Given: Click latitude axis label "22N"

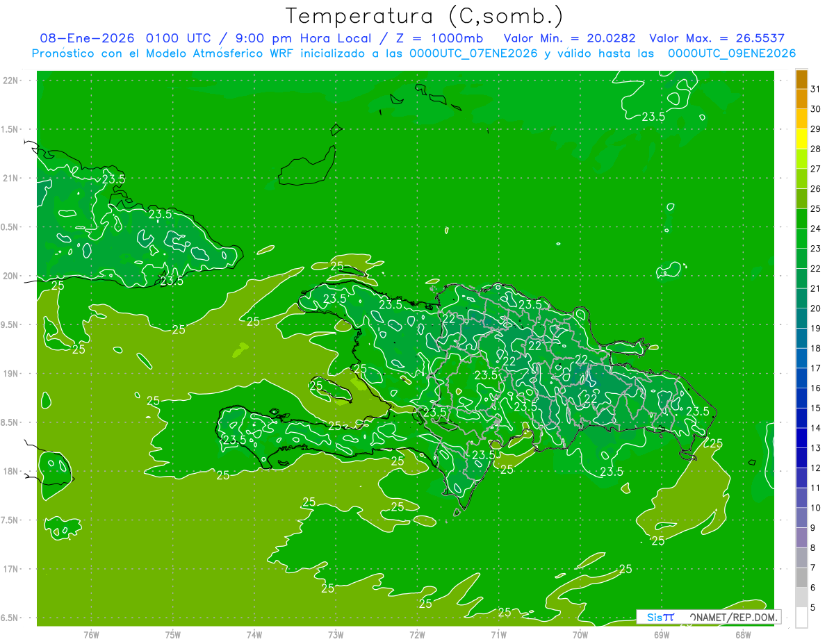Looking at the screenshot, I should tap(11, 81).
